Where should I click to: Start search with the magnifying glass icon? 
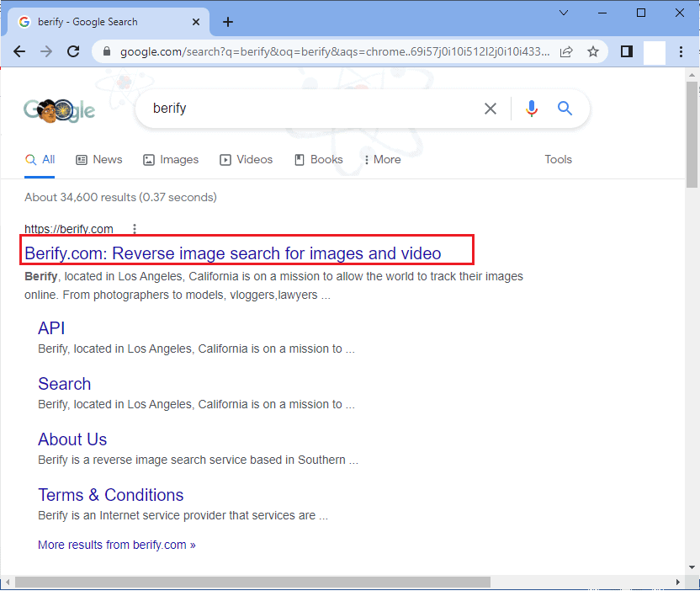[565, 108]
